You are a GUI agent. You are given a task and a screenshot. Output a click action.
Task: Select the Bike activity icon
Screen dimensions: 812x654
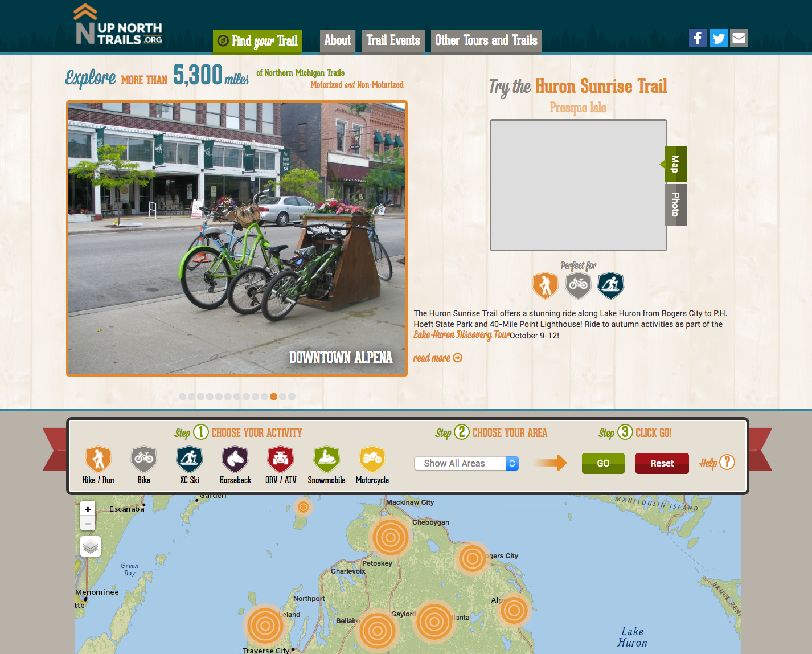(144, 459)
